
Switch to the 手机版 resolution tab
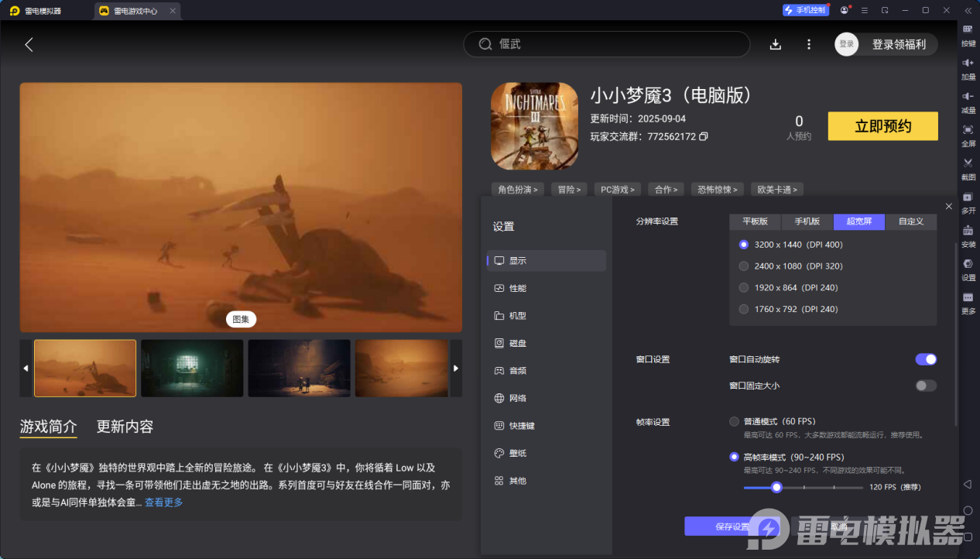(807, 221)
